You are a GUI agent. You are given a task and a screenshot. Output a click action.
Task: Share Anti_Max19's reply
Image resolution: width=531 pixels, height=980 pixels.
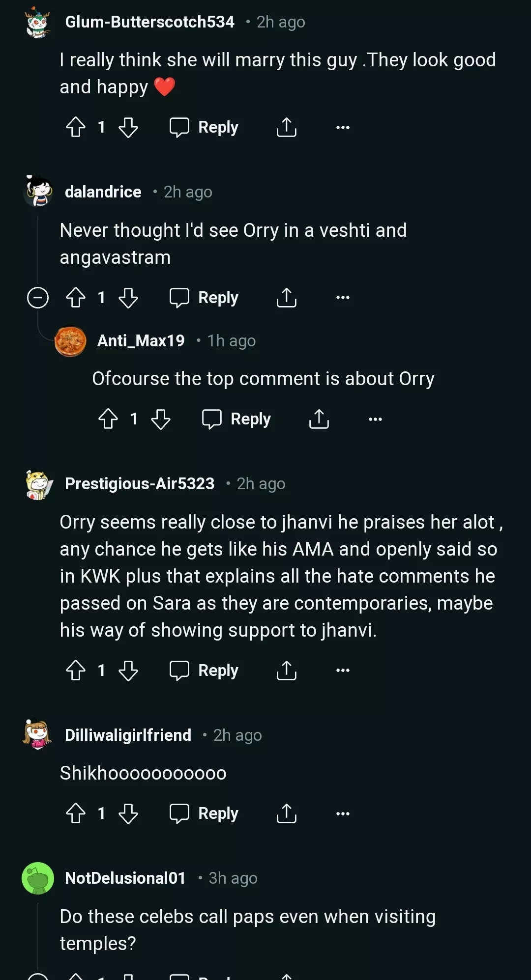[x=319, y=419]
